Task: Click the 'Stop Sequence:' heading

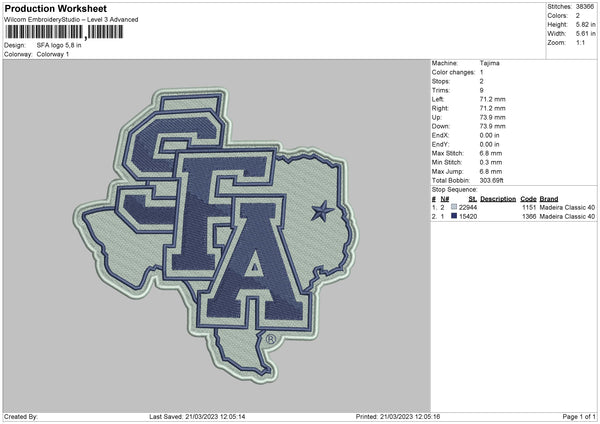Action: click(x=455, y=190)
